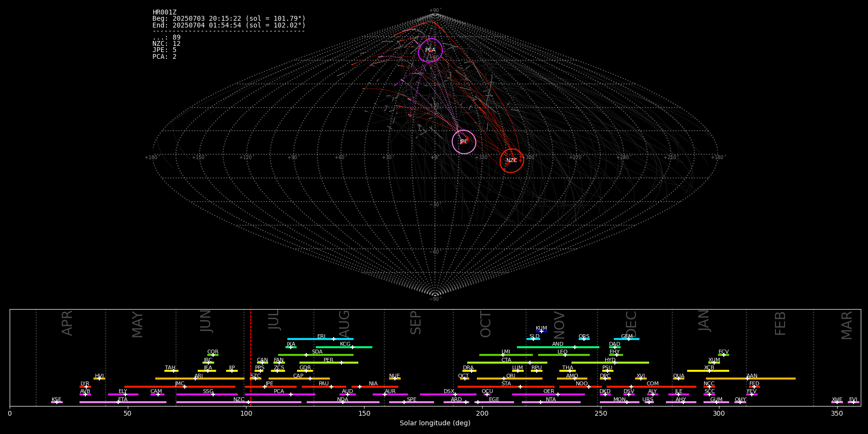Click the JUL month label in timeline
The width and height of the screenshot is (868, 434).
(x=273, y=320)
